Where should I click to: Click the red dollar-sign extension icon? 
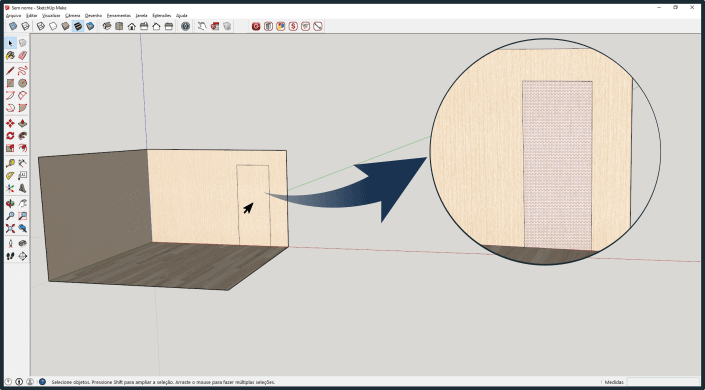pos(293,27)
